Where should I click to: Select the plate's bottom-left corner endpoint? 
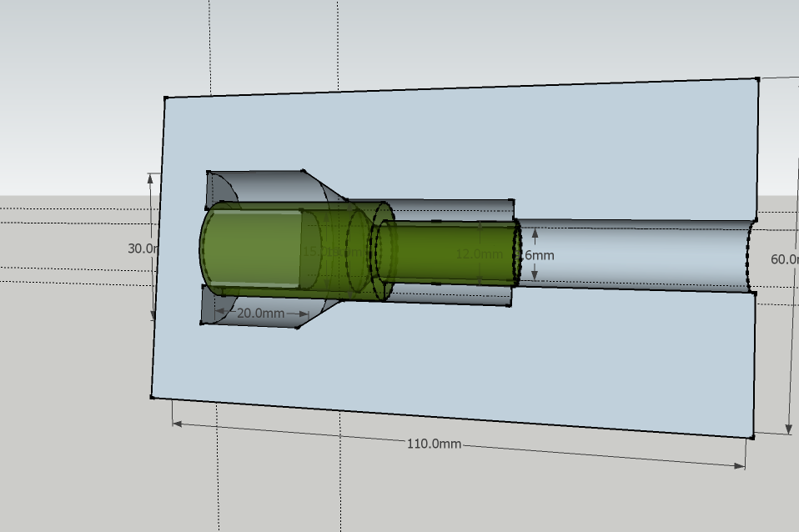(x=153, y=397)
